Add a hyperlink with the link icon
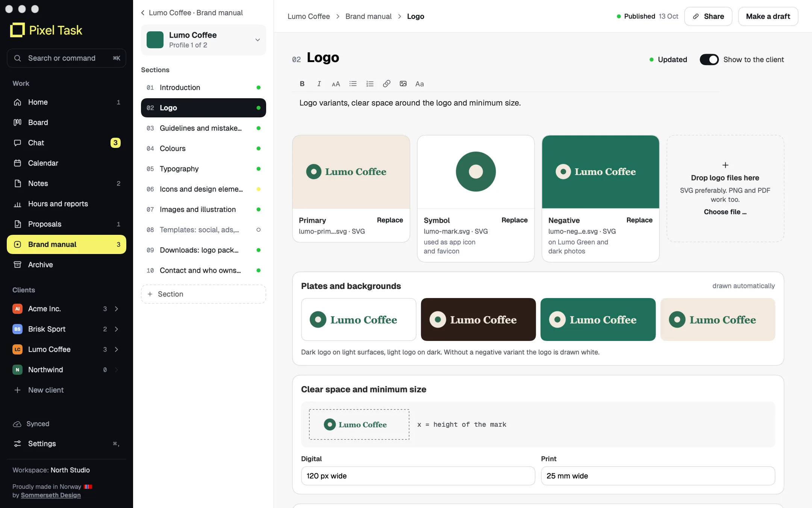Screen dimensions: 812x508 point(386,84)
